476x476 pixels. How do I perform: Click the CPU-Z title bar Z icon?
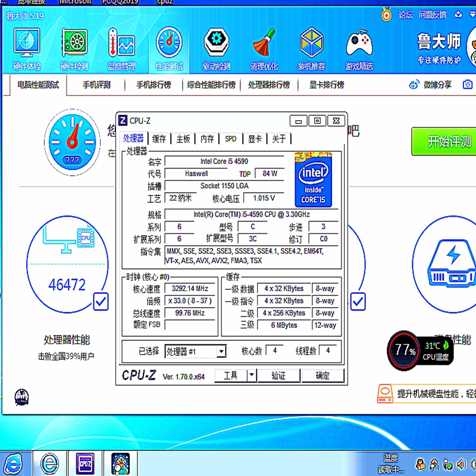tap(123, 121)
